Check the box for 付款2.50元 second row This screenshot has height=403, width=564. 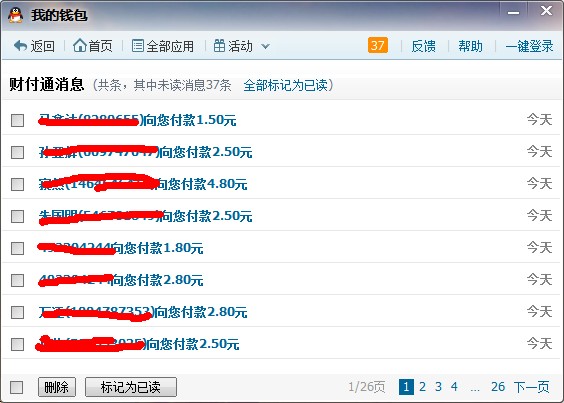point(17,152)
